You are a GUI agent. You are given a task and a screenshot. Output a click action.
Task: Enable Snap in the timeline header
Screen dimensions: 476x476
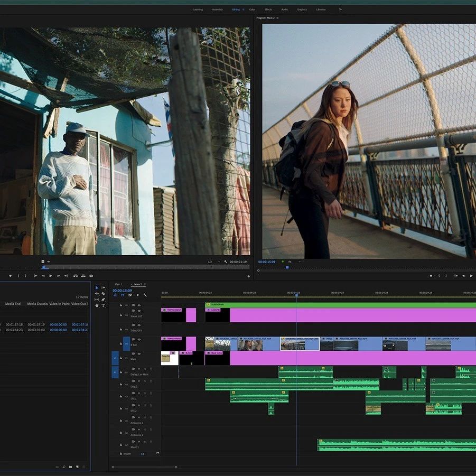click(x=122, y=295)
